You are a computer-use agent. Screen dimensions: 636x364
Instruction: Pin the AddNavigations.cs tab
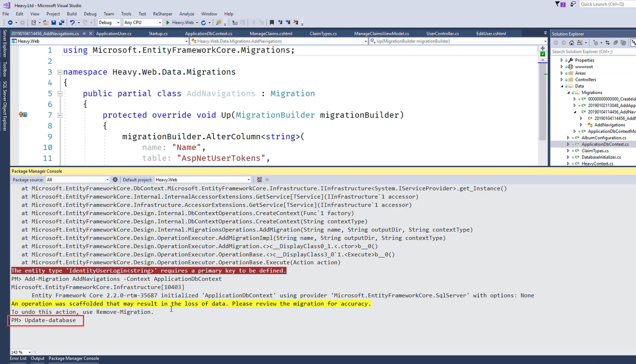[x=84, y=33]
